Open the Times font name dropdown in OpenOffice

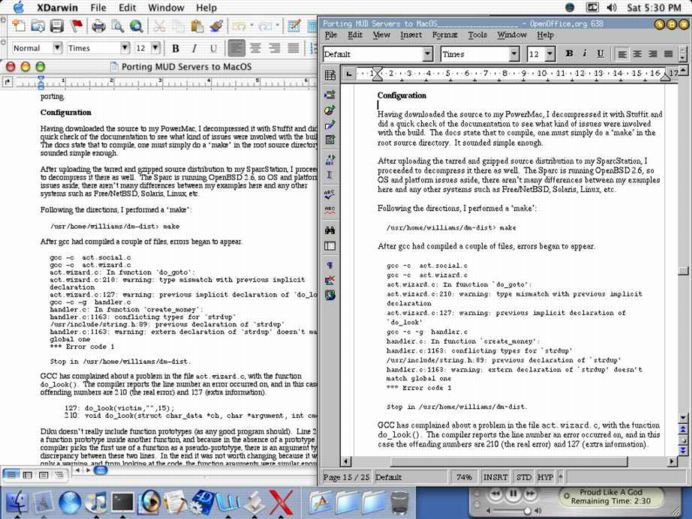[514, 54]
